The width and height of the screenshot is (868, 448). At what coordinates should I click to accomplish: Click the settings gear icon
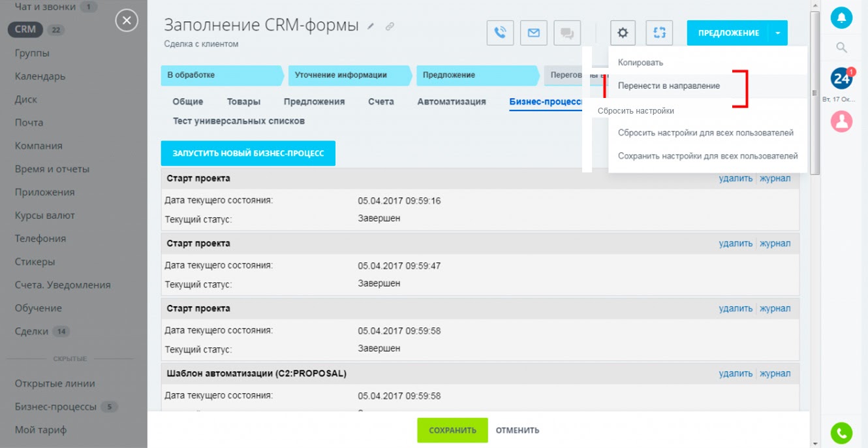tap(623, 33)
